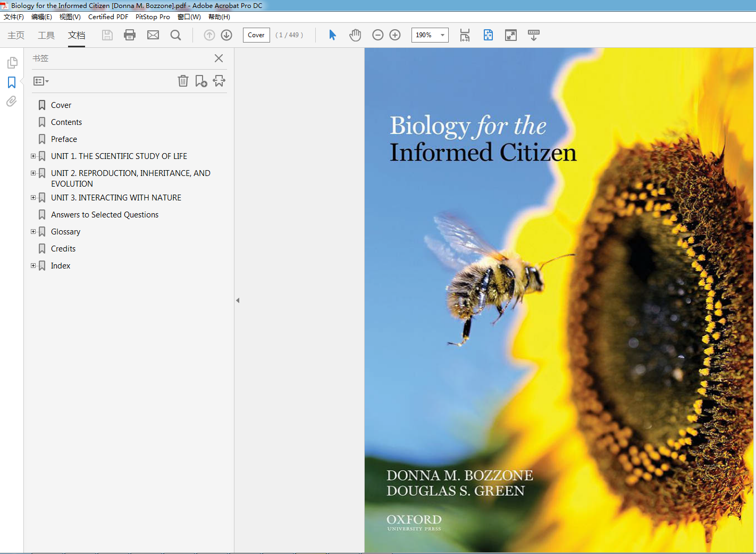Jump to the Cover bookmark
Image resolution: width=756 pixels, height=554 pixels.
[61, 105]
